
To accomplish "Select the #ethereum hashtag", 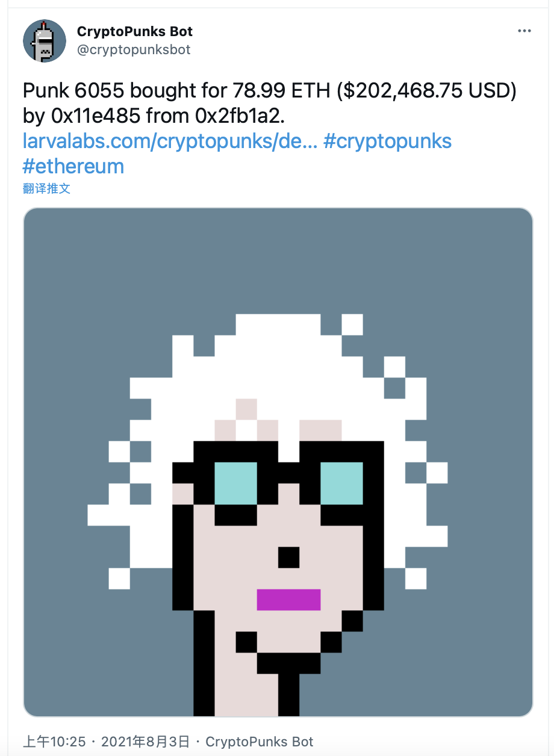I will point(73,166).
